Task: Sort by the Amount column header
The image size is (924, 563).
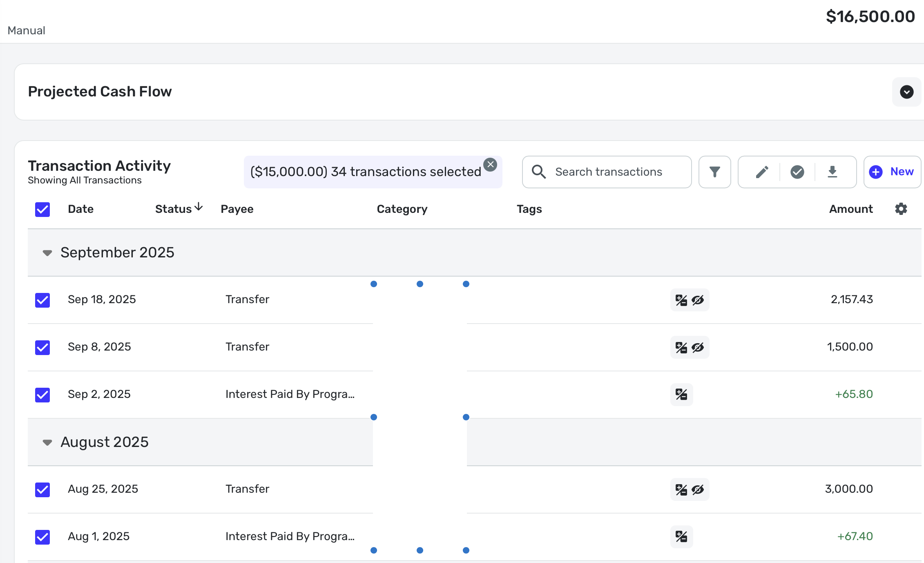Action: pyautogui.click(x=850, y=209)
